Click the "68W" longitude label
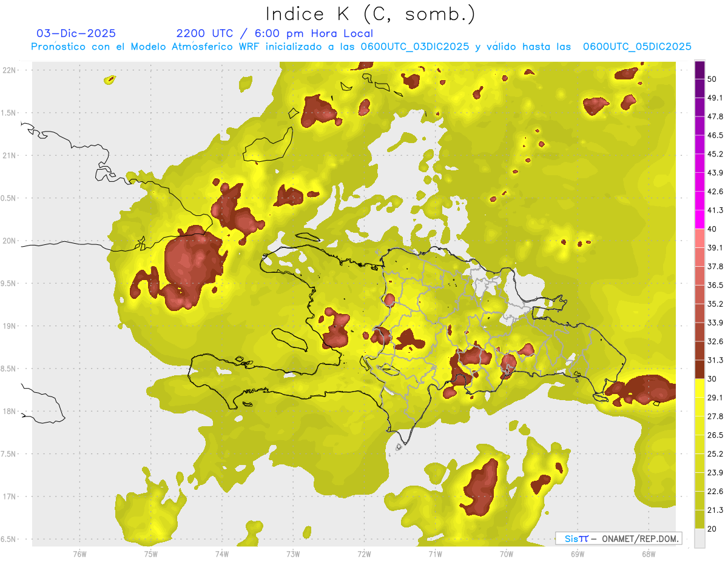This screenshot has width=728, height=562. pos(649,554)
